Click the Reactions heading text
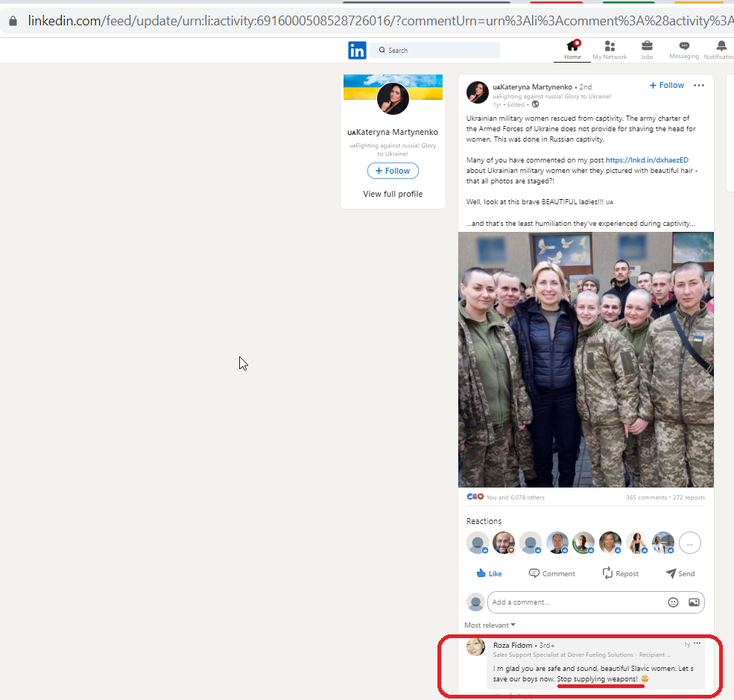This screenshot has width=734, height=700. [484, 521]
